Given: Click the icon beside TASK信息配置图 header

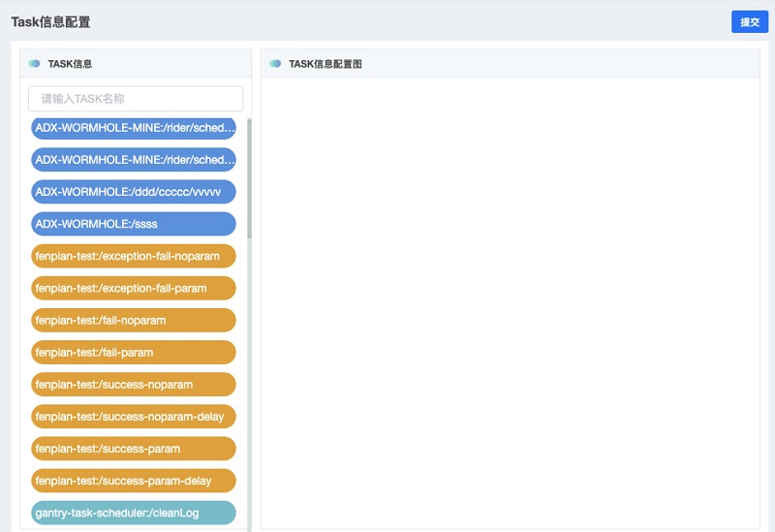Looking at the screenshot, I should point(276,64).
